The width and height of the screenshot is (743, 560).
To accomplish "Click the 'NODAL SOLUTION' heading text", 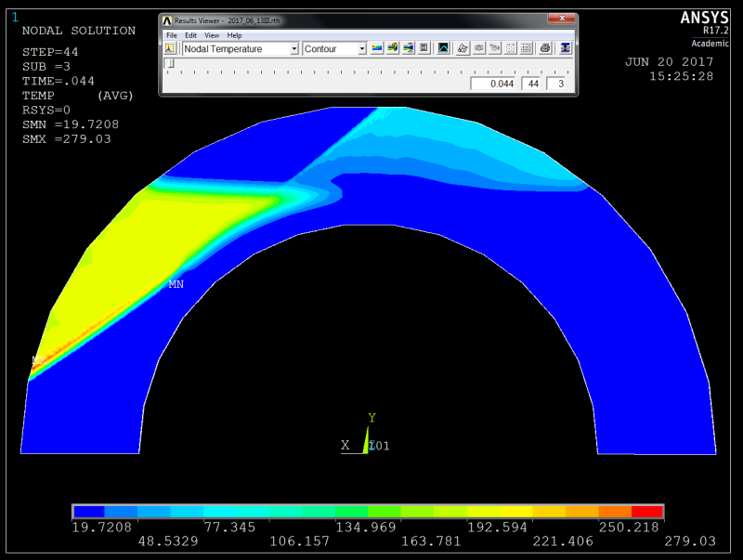I will pos(79,31).
